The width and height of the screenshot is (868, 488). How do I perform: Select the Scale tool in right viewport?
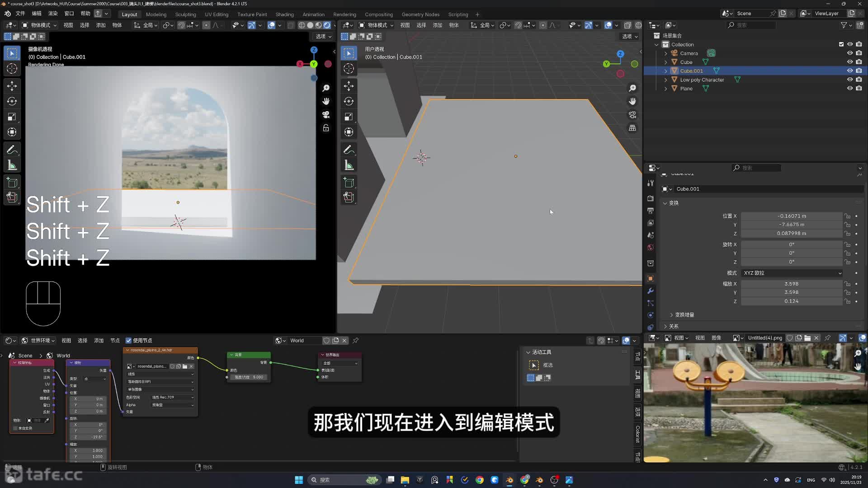tap(349, 117)
